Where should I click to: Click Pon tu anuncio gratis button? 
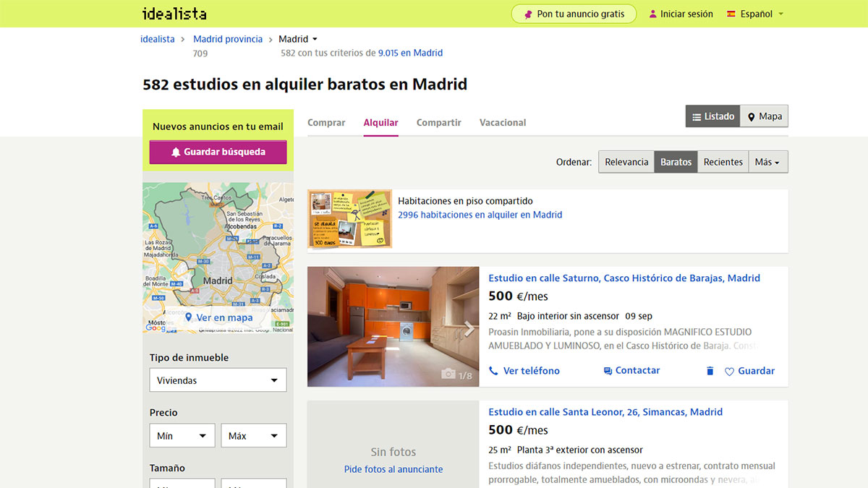click(x=573, y=14)
